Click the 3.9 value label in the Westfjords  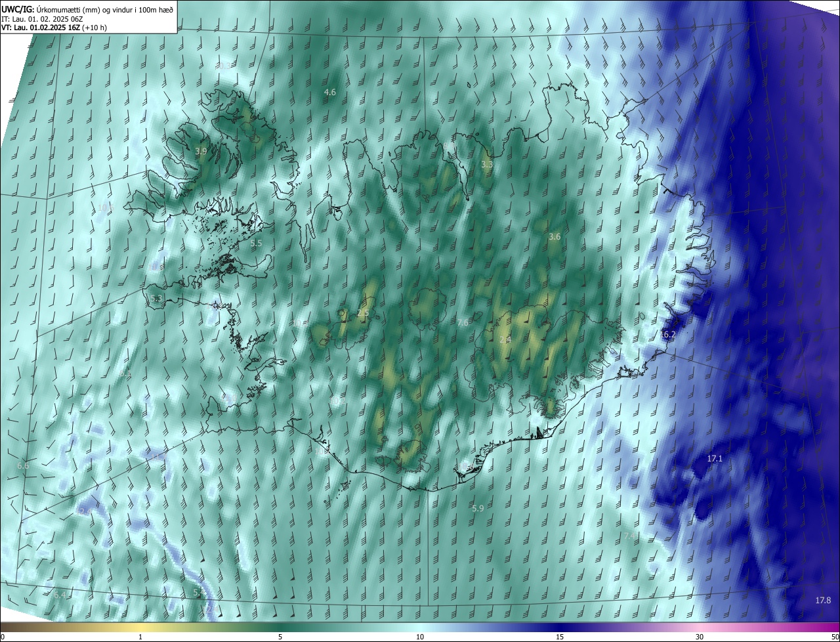click(x=201, y=151)
